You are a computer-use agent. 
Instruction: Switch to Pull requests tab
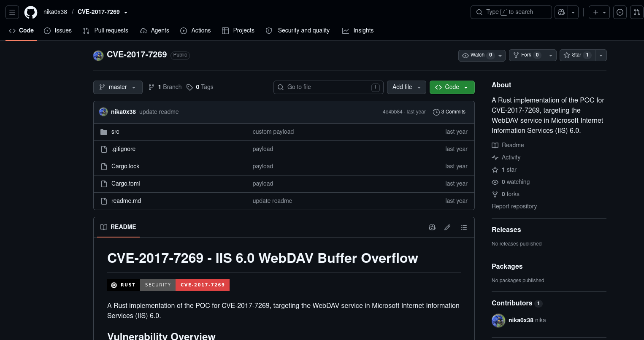tap(106, 31)
